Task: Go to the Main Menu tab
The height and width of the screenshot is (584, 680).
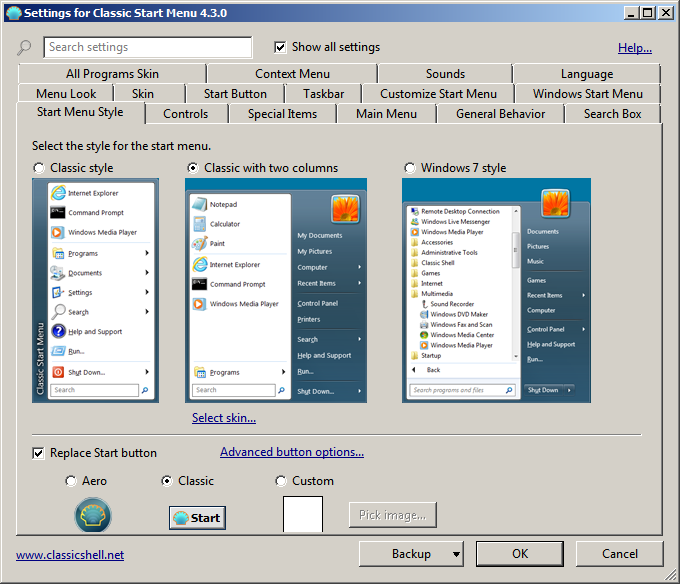Action: pos(386,114)
